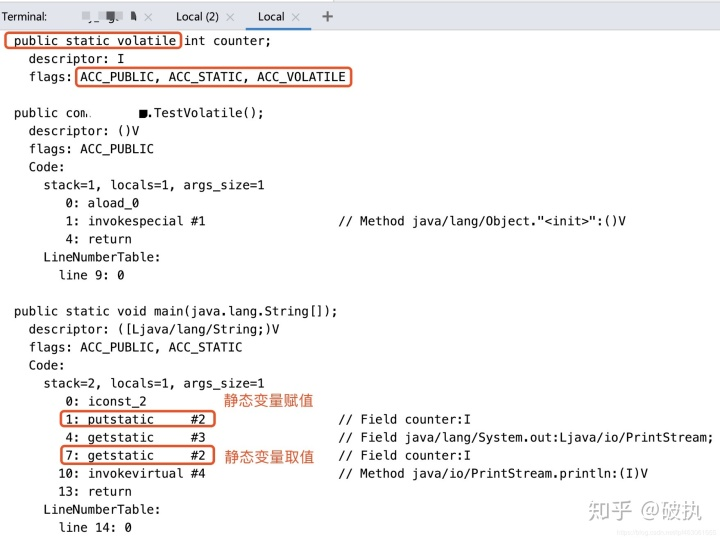Click the 静态变量赋值 annotation

click(268, 400)
